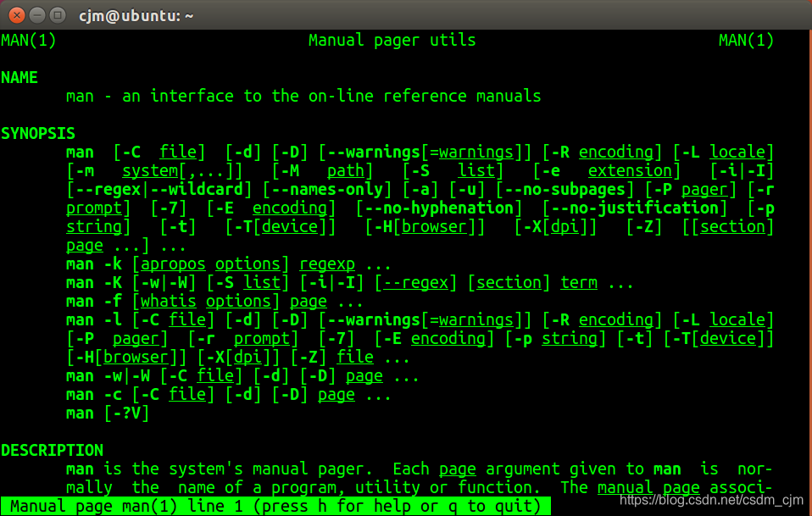812x516 pixels.
Task: Click the '[-T[device]]' option in man -l synopsis
Action: click(719, 338)
